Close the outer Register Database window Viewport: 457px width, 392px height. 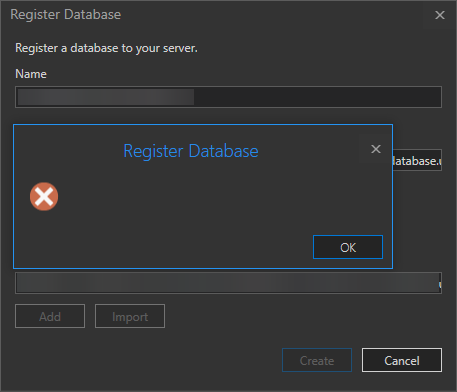tap(440, 15)
